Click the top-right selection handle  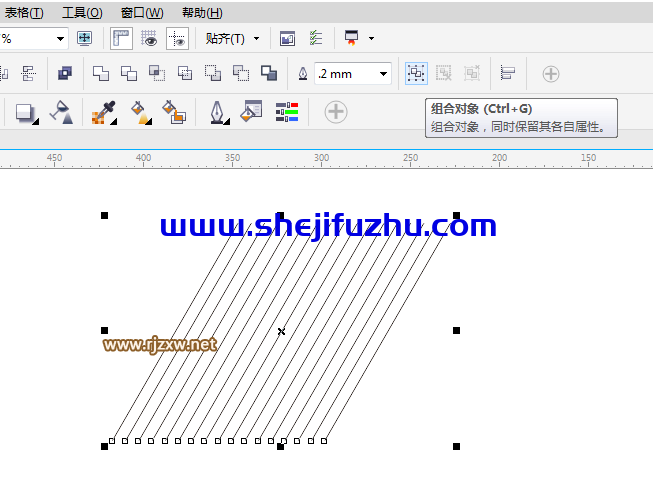click(x=456, y=215)
